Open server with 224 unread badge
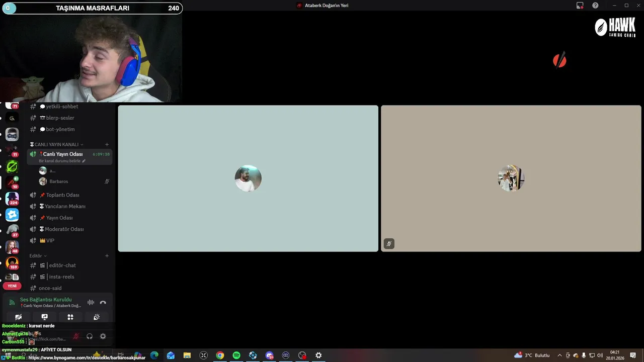The height and width of the screenshot is (362, 644). tap(12, 199)
